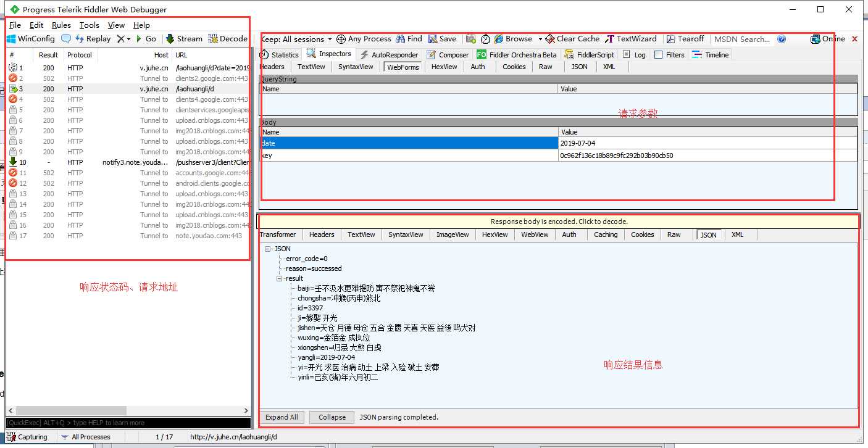The height and width of the screenshot is (448, 868).
Task: Sort sessions by Result column header
Action: click(x=48, y=55)
